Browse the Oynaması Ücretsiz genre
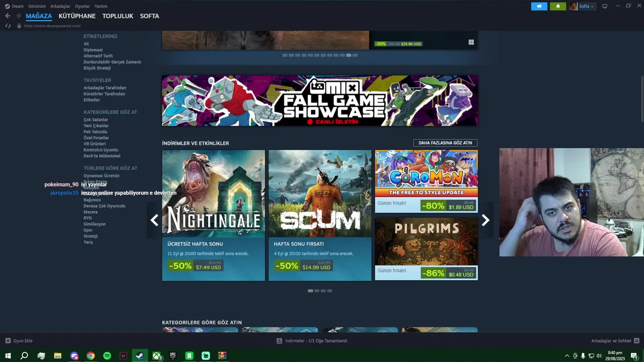Image resolution: width=644 pixels, height=362 pixels. pos(102,176)
